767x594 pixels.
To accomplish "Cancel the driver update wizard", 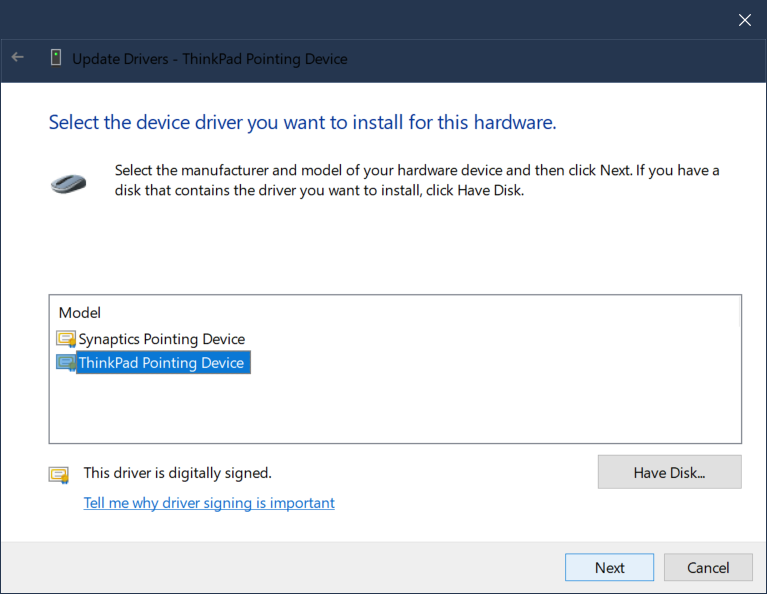I will tap(708, 567).
